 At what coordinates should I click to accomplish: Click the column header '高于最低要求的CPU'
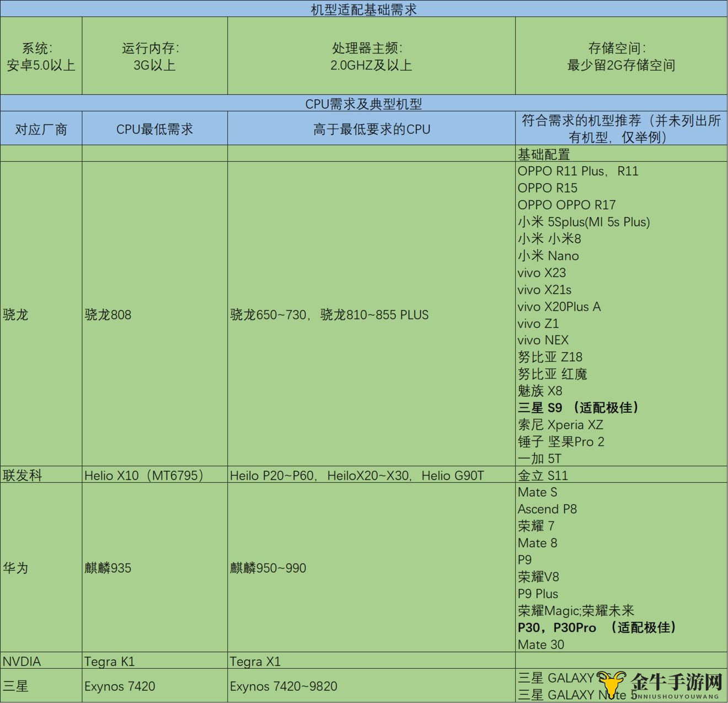click(x=371, y=129)
